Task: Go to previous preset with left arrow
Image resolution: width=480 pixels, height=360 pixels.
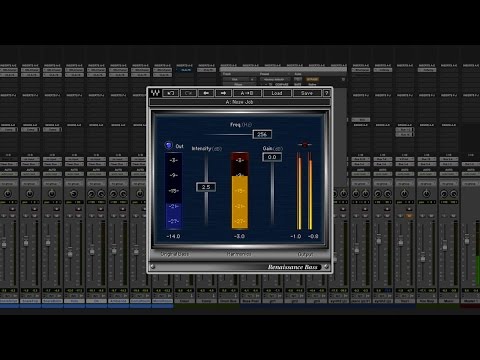Action: 206,93
